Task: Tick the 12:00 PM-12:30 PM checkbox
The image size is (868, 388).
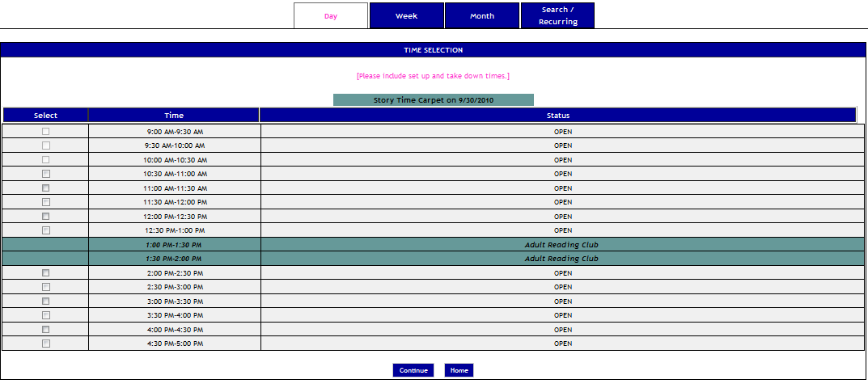Action: pyautogui.click(x=46, y=217)
